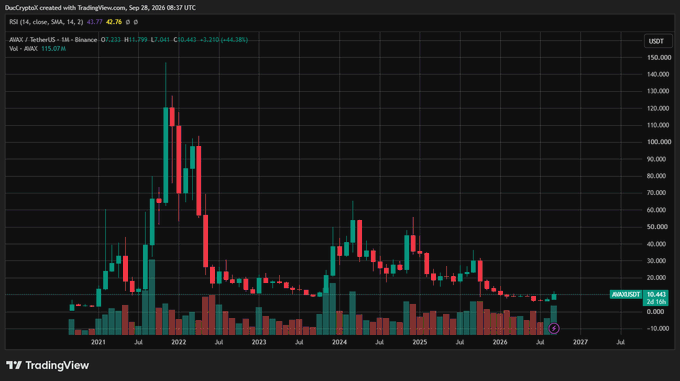Viewport: 680px width, 381px height.
Task: Click the 2022 label on the time axis
Action: coord(179,342)
